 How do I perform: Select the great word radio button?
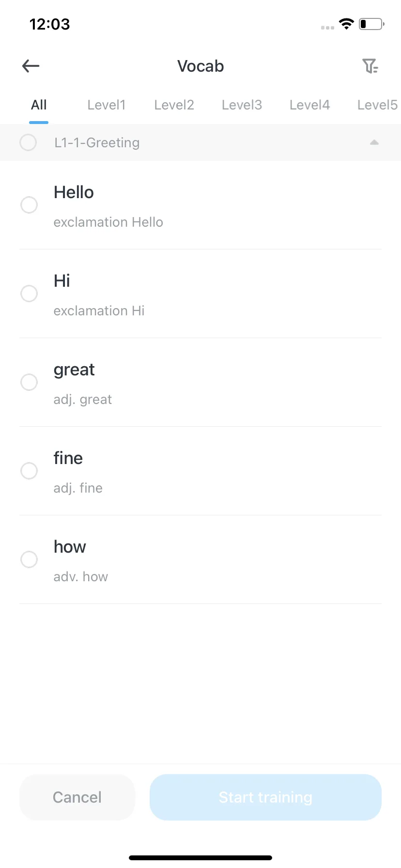[x=29, y=382]
